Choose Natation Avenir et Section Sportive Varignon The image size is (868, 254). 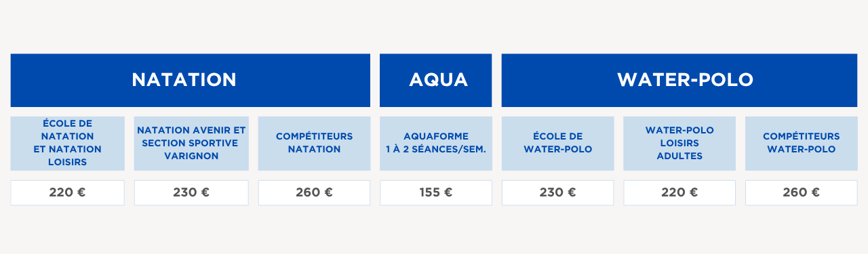(191, 143)
